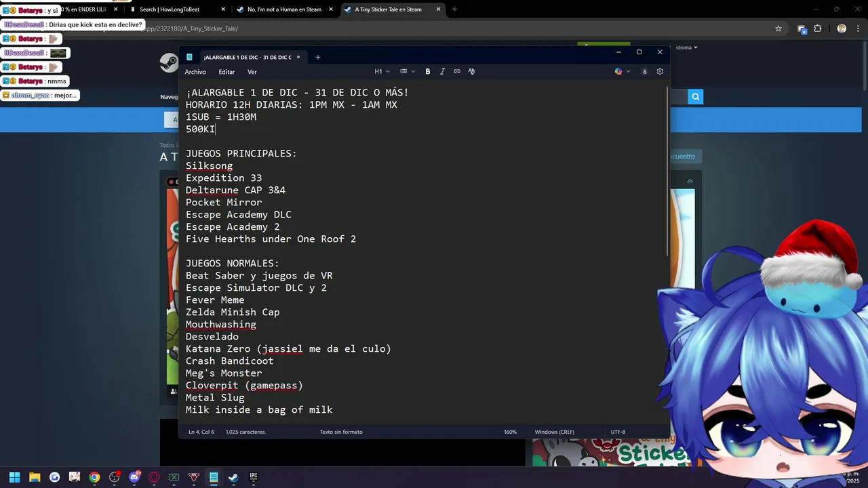The width and height of the screenshot is (868, 488).
Task: Toggle italic formatting in Notepad
Action: pos(442,72)
